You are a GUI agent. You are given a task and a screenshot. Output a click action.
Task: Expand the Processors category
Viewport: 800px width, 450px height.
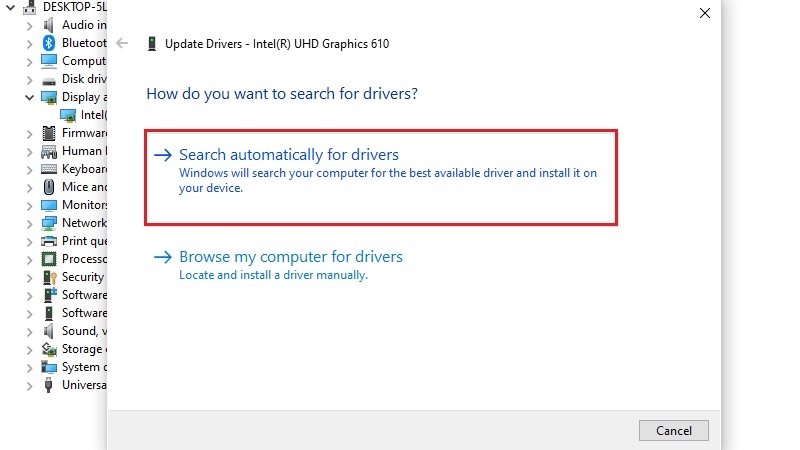click(x=29, y=260)
